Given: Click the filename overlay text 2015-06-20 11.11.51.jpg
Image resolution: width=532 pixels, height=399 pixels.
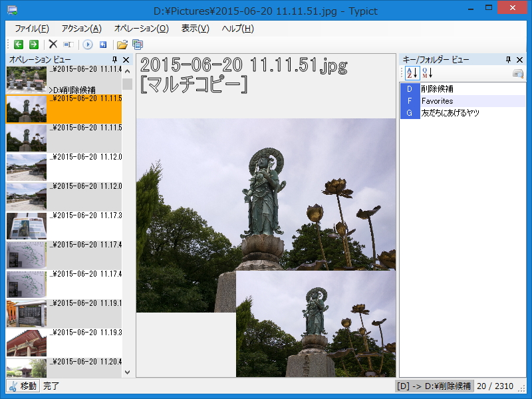Looking at the screenshot, I should 244,65.
